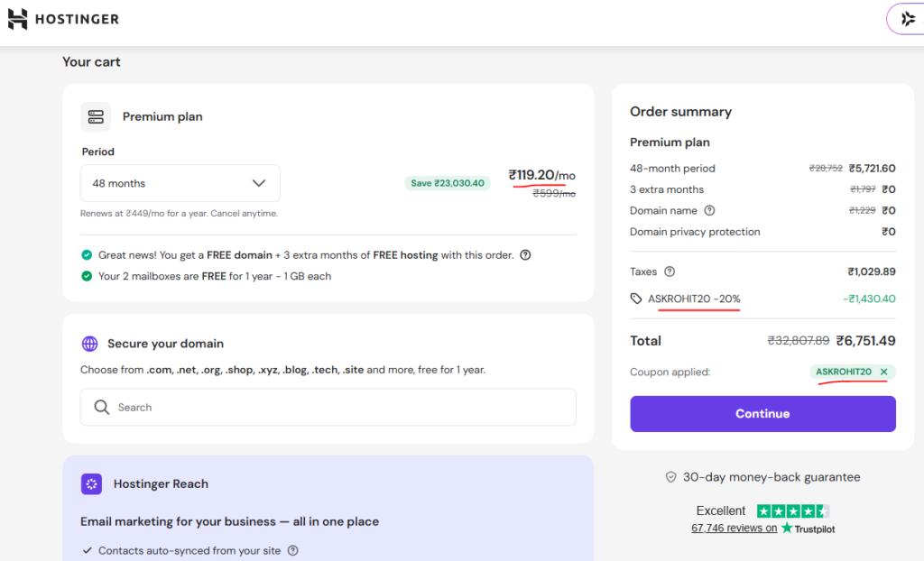Focus the domain Search input field
This screenshot has width=924, height=561.
pyautogui.click(x=328, y=407)
